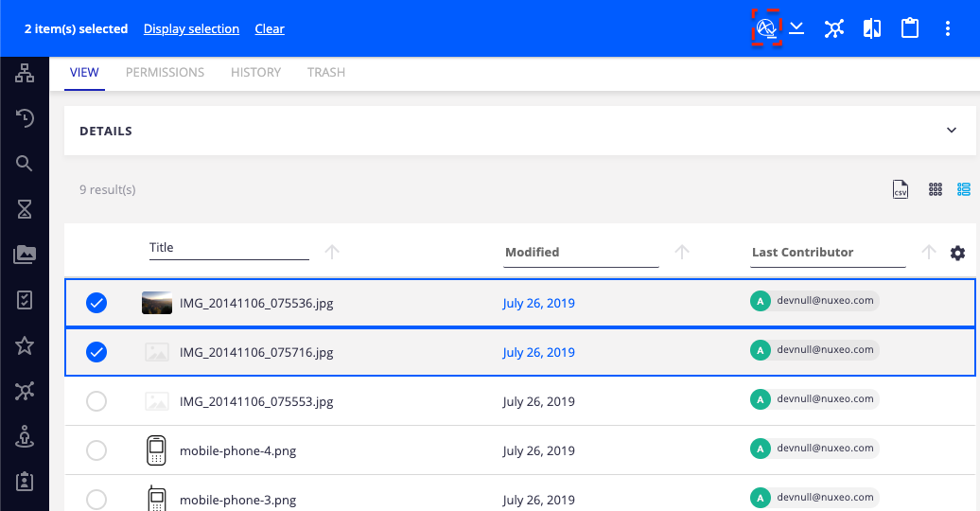This screenshot has width=980, height=511.
Task: Click the AI export icon in the selection toolbar
Action: 766,28
